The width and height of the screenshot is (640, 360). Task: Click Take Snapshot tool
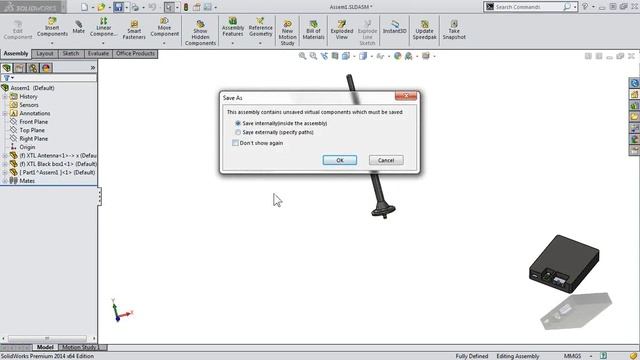(454, 30)
